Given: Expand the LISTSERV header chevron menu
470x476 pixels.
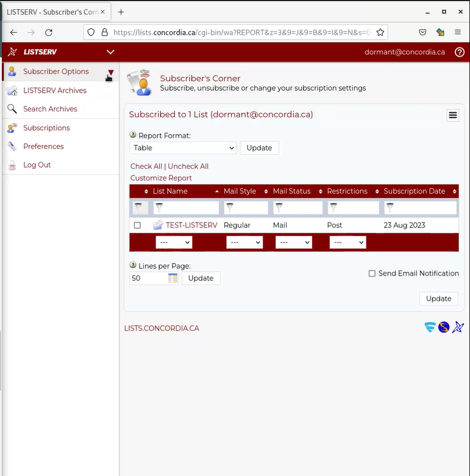Looking at the screenshot, I should pos(110,52).
